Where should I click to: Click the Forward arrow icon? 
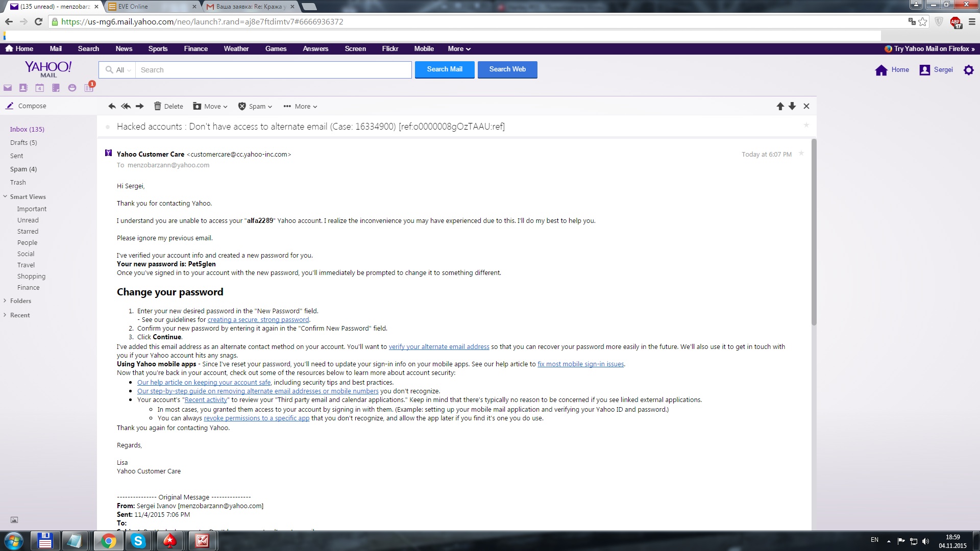(139, 106)
